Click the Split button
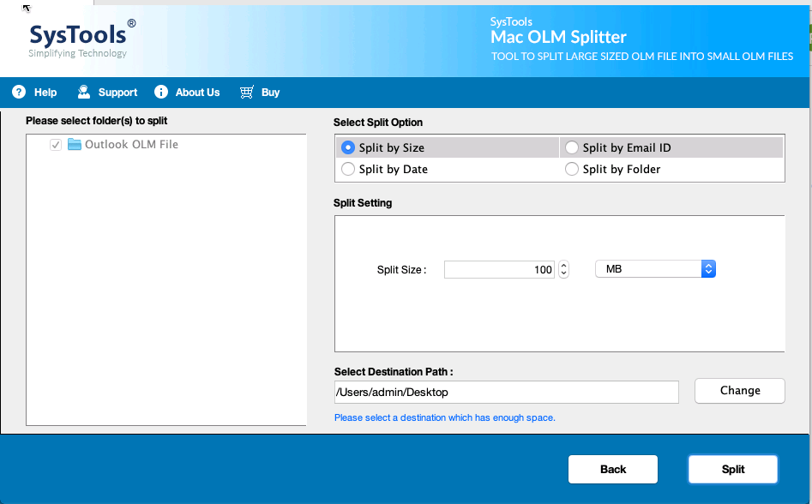This screenshot has height=504, width=812. (733, 470)
